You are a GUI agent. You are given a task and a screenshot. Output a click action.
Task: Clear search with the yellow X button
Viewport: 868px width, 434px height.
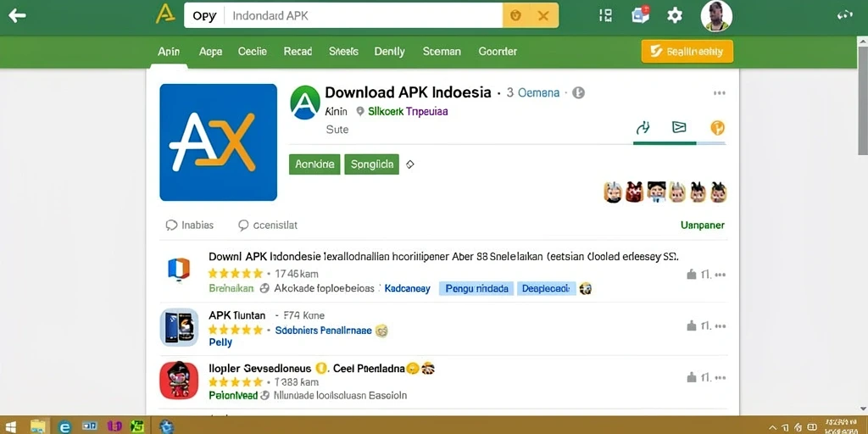coord(543,15)
